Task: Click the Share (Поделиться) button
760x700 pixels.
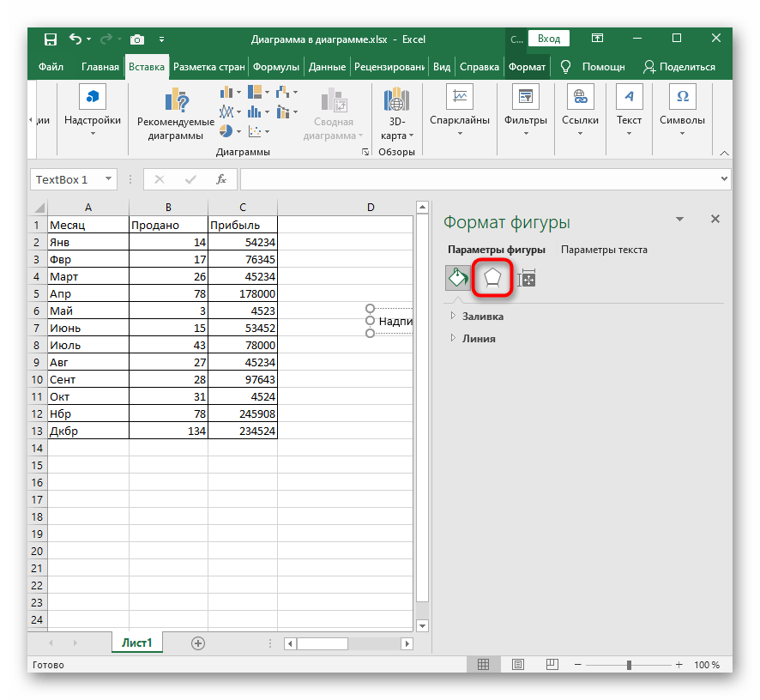Action: click(x=679, y=67)
